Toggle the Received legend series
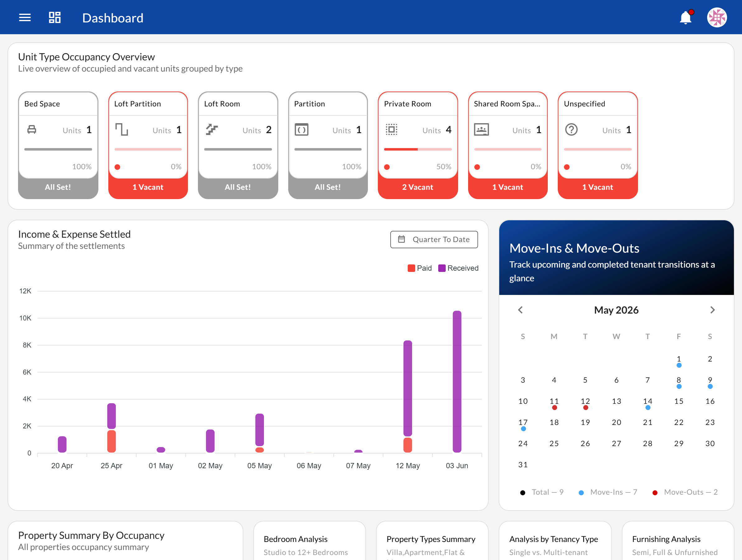Screen dimensions: 742x560 458,268
